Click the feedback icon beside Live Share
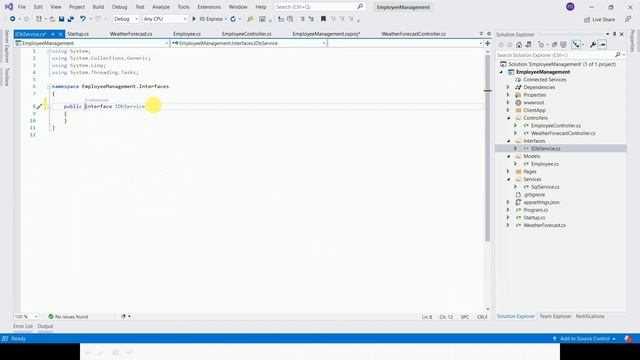The width and height of the screenshot is (640, 360). pos(628,19)
